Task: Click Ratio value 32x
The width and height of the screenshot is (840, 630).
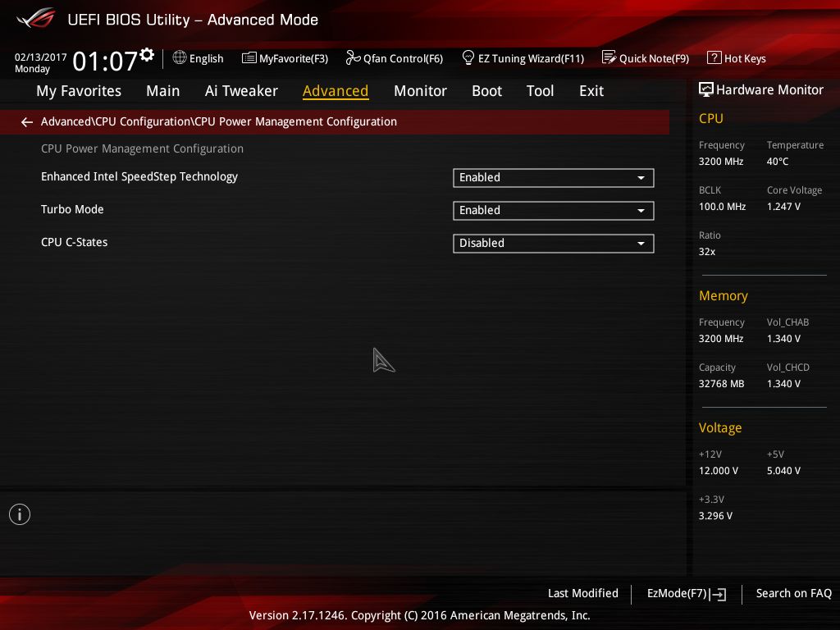Action: 706,251
